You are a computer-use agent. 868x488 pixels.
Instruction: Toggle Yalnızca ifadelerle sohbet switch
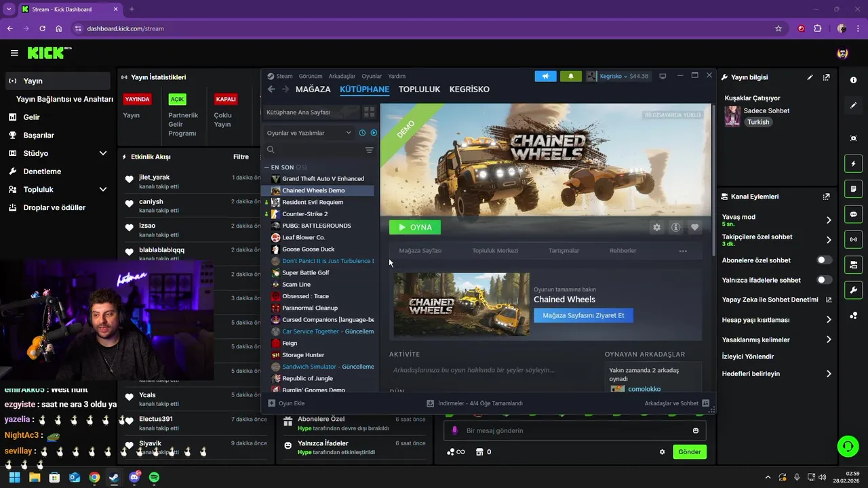pyautogui.click(x=825, y=280)
